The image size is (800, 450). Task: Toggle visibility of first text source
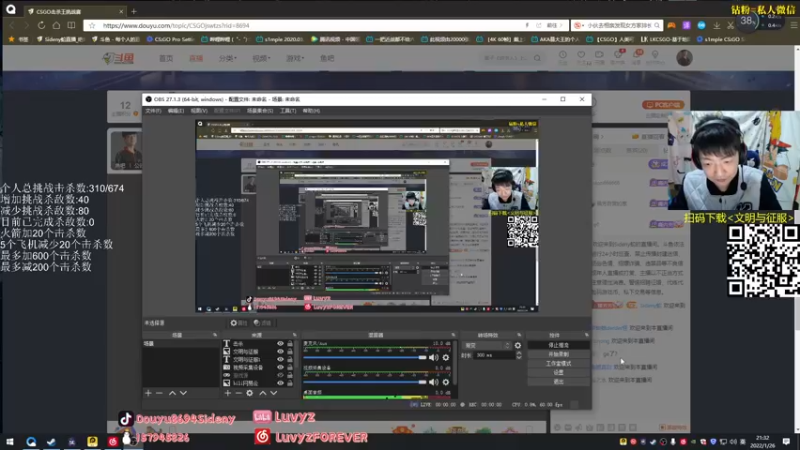point(280,344)
